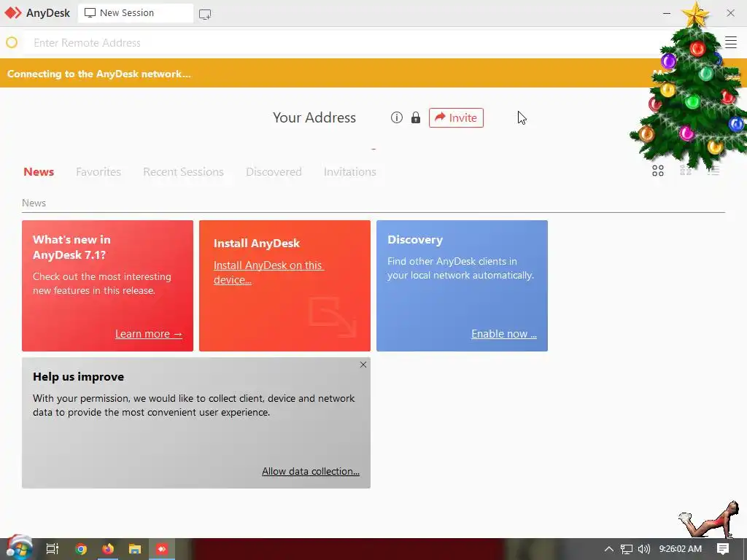747x560 pixels.
Task: Switch to the Favorites tab
Action: click(x=98, y=172)
